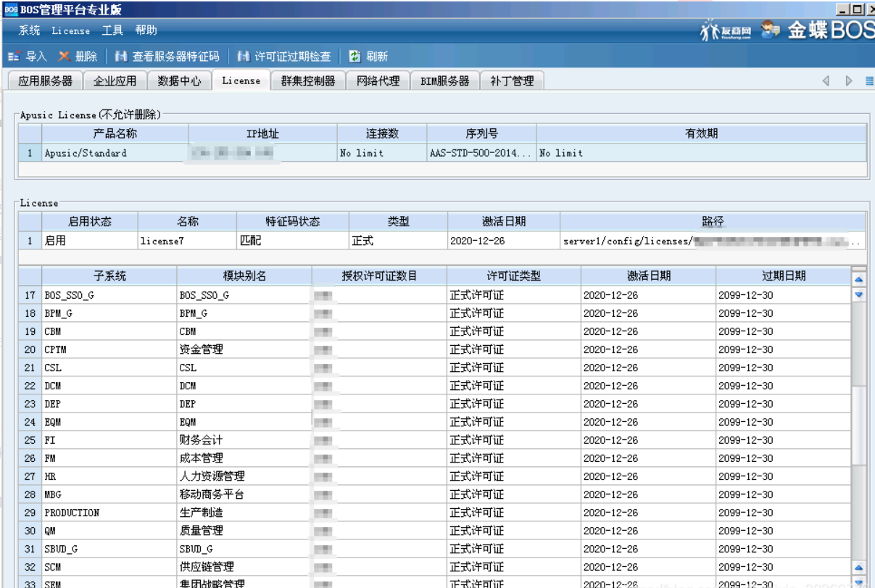This screenshot has width=875, height=588.
Task: Run 许可证过期检查 from the toolbar
Action: (x=286, y=56)
